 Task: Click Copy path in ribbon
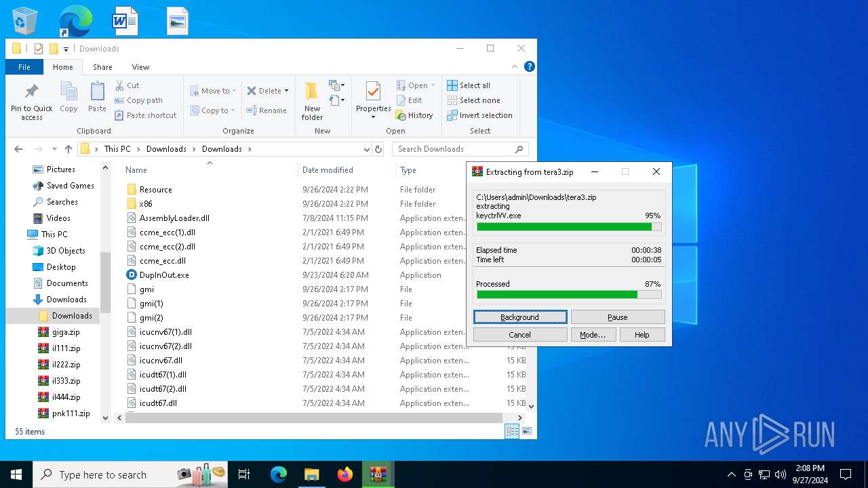click(138, 100)
